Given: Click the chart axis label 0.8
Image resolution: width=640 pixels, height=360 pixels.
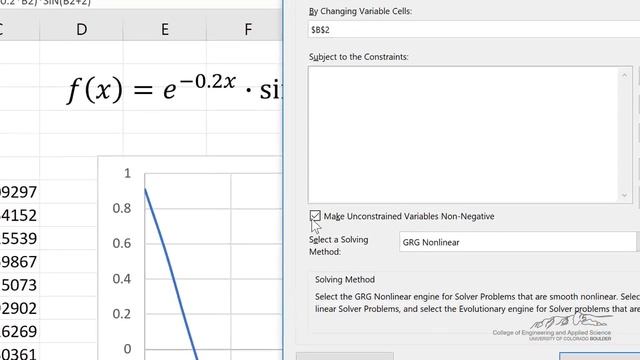Looking at the screenshot, I should point(122,208).
